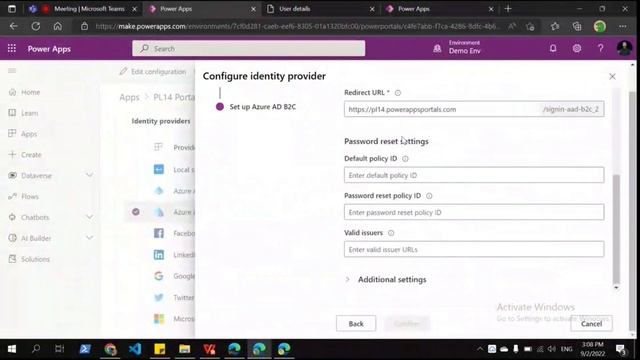Focus the Password reset policy ID field
The image size is (640, 360).
point(474,212)
